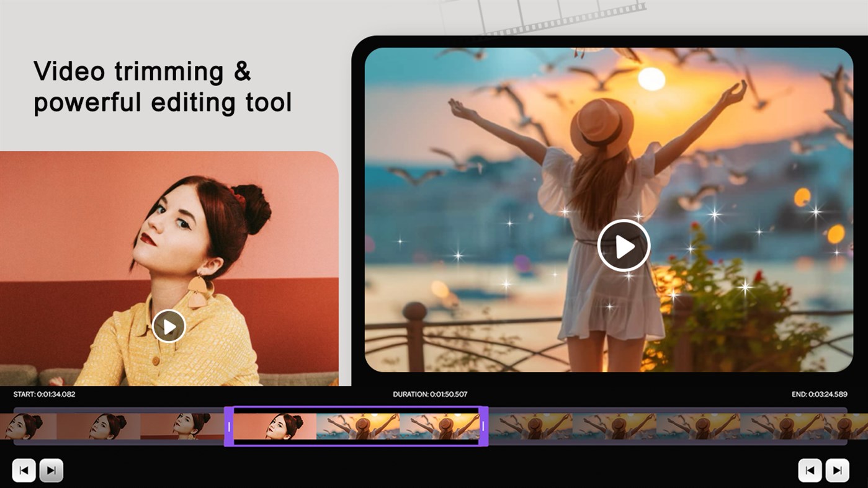Click the play icon on the portrait video
This screenshot has height=488, width=868.
(x=168, y=326)
